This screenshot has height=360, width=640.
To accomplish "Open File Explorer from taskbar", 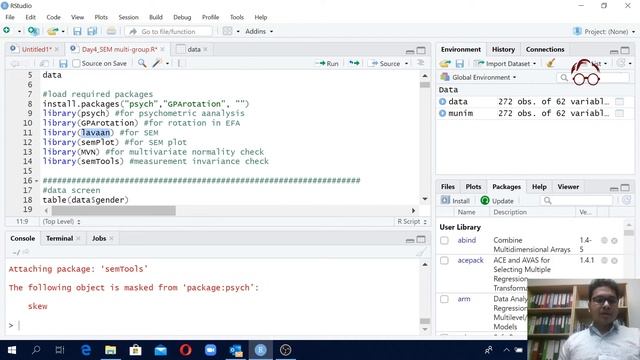I will pyautogui.click(x=110, y=350).
